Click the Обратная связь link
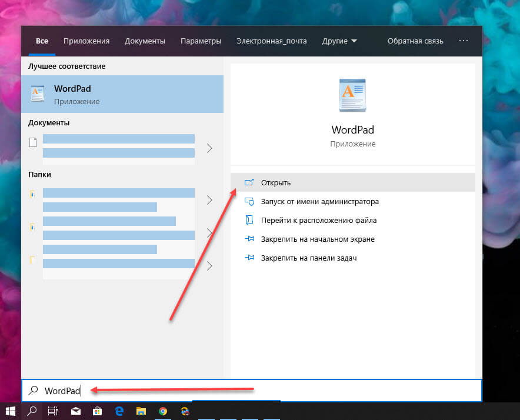 coord(415,41)
